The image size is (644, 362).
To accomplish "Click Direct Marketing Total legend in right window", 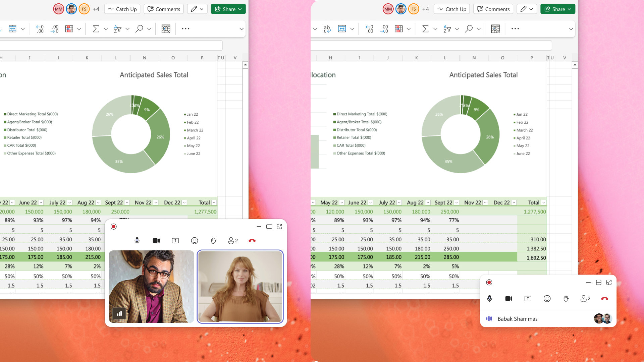I will [360, 114].
